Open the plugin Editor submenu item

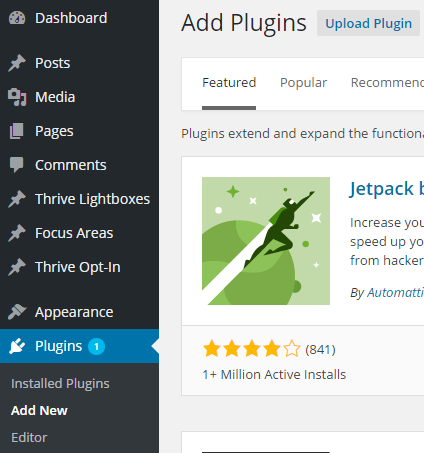tap(29, 438)
